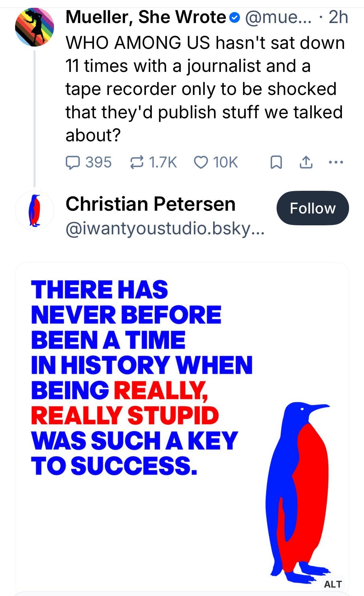Image resolution: width=364 pixels, height=596 pixels.
Task: Select the Christian Petersen display name
Action: 150,204
